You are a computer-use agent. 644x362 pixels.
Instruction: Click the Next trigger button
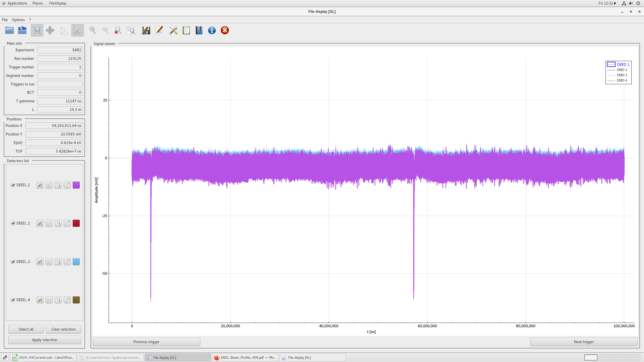pyautogui.click(x=584, y=342)
